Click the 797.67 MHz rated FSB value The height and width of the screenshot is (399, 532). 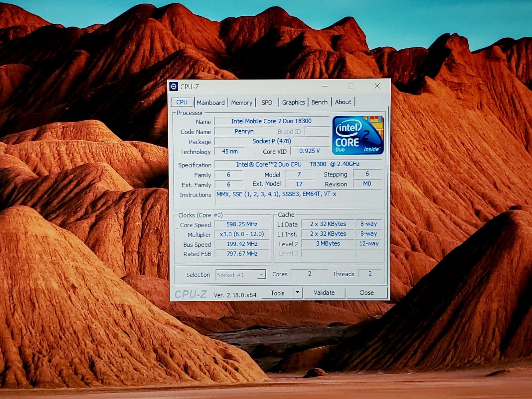242,254
